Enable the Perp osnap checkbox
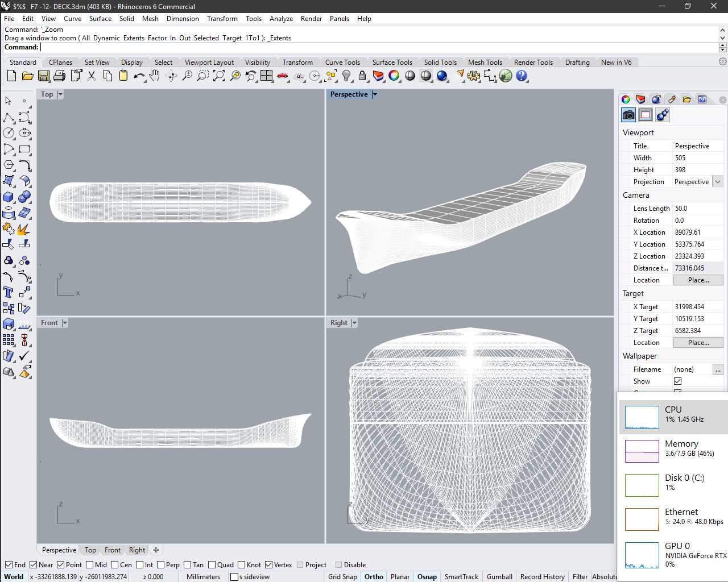728x582 pixels. 161,564
